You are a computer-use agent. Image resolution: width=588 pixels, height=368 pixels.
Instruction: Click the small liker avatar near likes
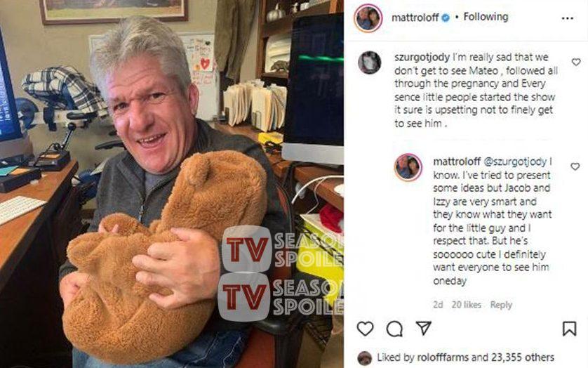point(364,358)
